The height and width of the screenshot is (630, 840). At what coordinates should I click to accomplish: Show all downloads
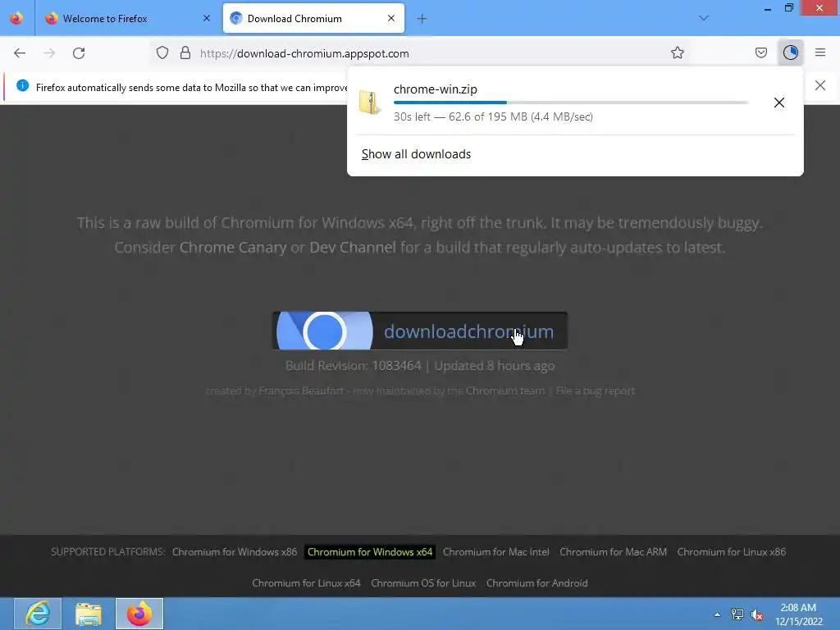click(416, 154)
